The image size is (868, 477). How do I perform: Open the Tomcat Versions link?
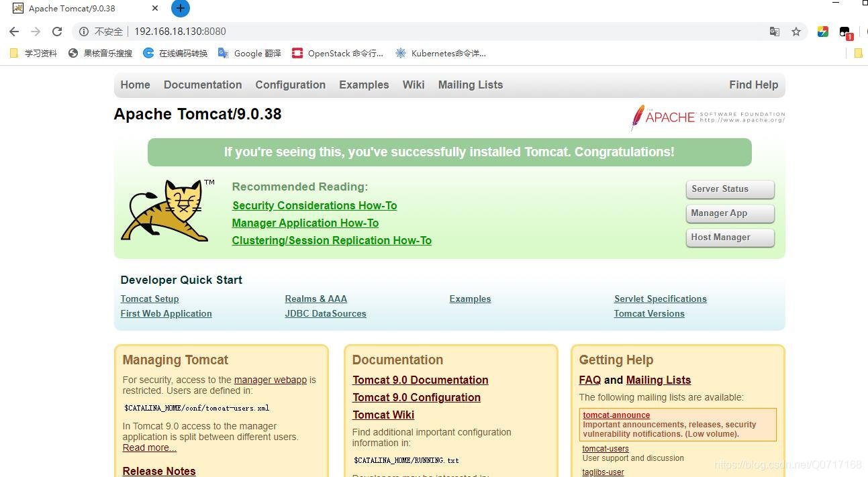649,313
